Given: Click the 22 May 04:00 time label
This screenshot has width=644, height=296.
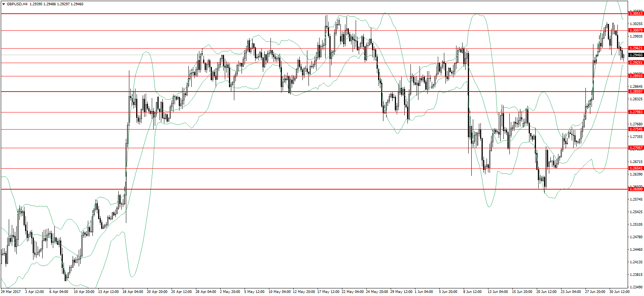Looking at the screenshot, I should coord(353,292).
